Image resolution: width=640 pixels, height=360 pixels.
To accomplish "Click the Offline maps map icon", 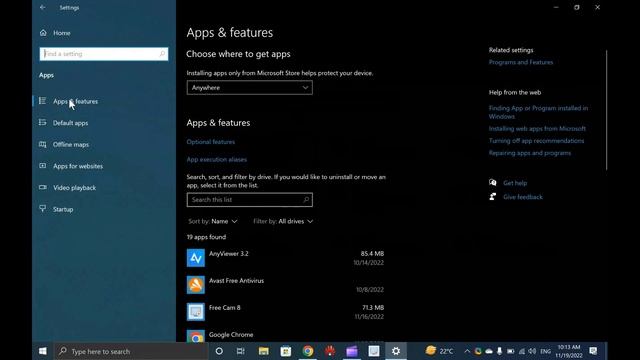I will pos(42,144).
